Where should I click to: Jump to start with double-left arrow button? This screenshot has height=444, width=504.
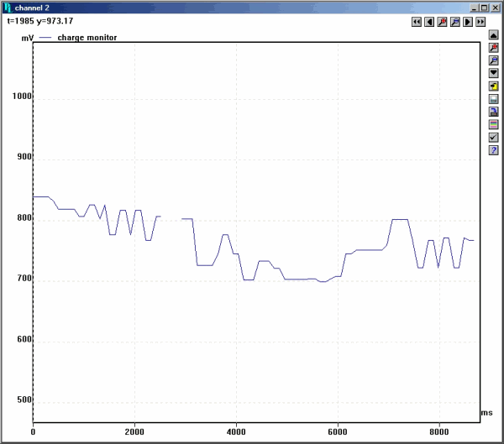pos(416,22)
